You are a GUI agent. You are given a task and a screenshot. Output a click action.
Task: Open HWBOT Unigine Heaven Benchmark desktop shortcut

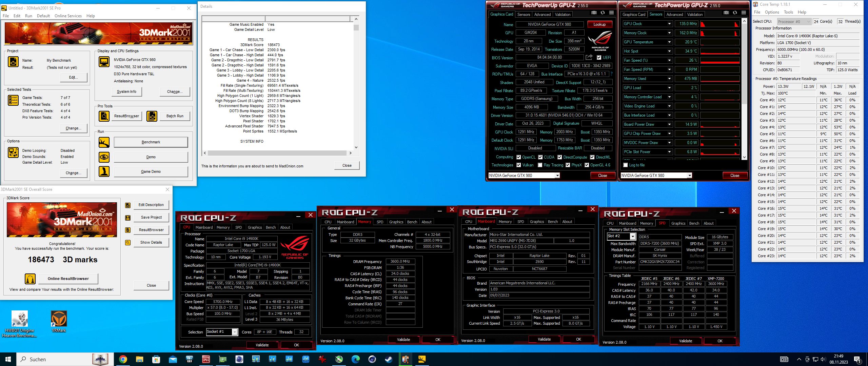pos(19,324)
